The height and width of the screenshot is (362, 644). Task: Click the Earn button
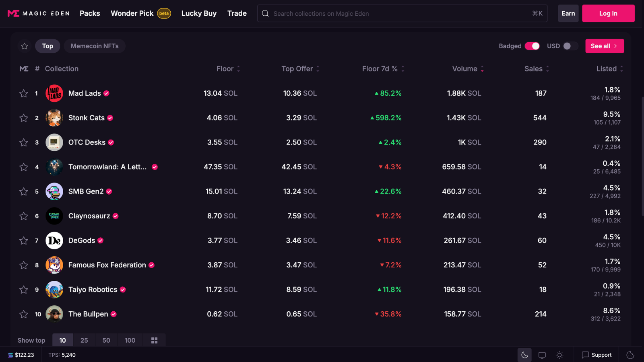point(568,13)
